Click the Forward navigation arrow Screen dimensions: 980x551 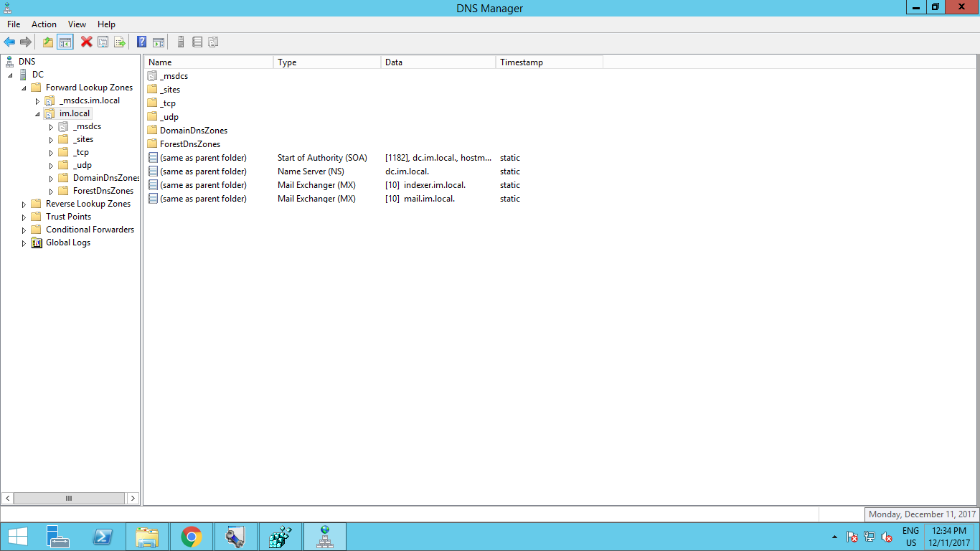click(x=26, y=42)
